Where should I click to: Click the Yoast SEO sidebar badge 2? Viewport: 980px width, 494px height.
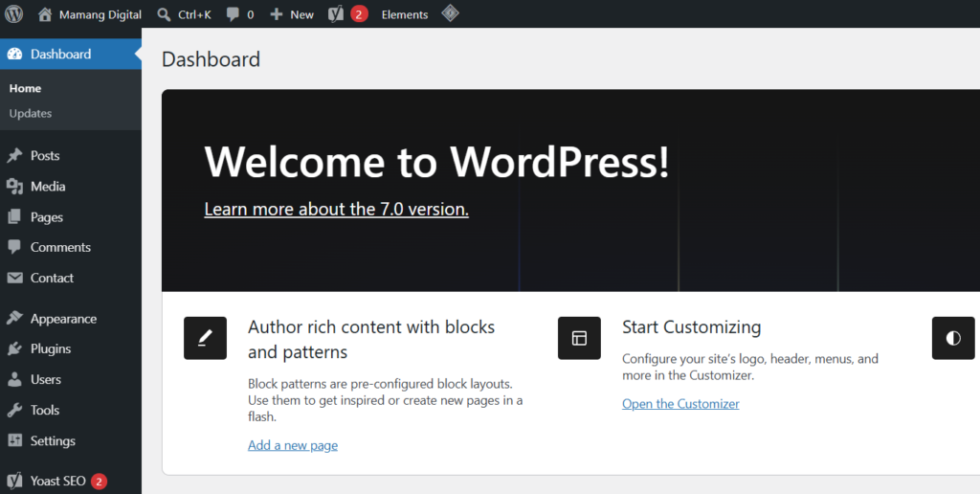point(99,481)
